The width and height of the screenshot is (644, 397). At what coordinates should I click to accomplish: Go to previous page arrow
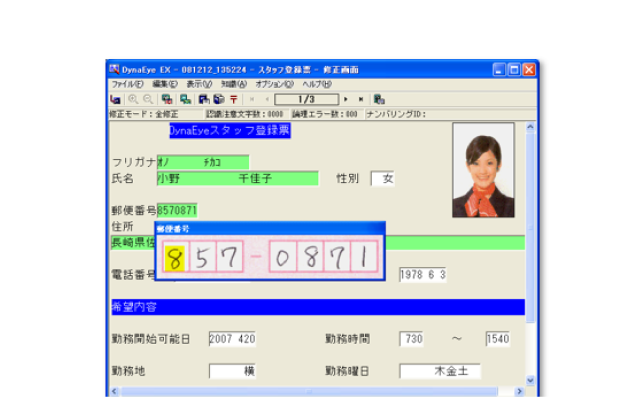coord(267,99)
